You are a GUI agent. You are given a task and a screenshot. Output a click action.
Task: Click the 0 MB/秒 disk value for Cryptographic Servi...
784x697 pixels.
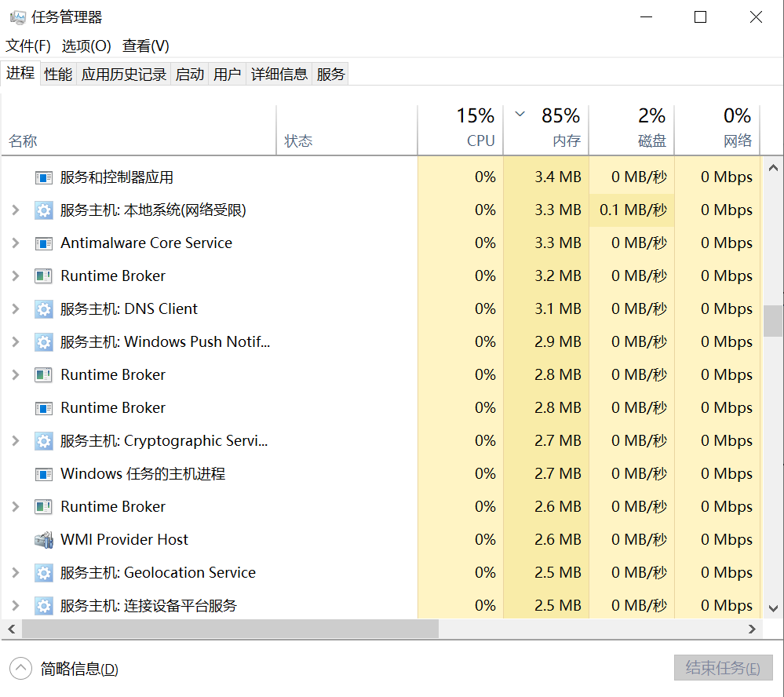[x=639, y=441]
